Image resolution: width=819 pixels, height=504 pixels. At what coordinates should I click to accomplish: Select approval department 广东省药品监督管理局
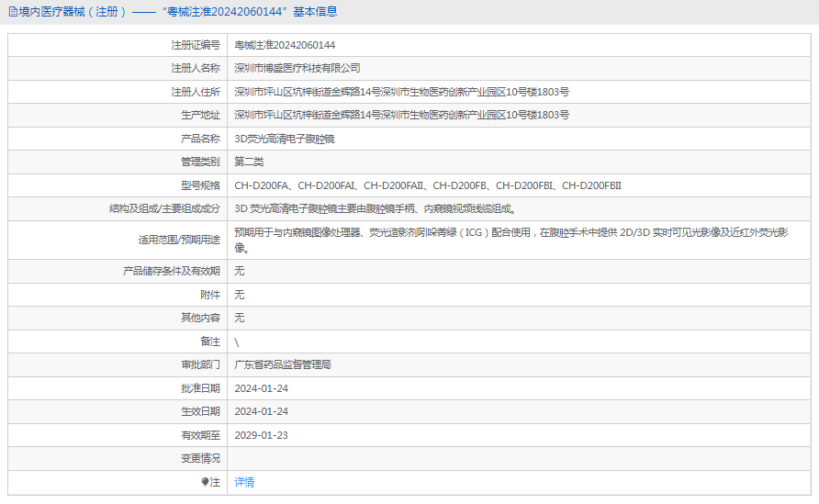coord(283,364)
